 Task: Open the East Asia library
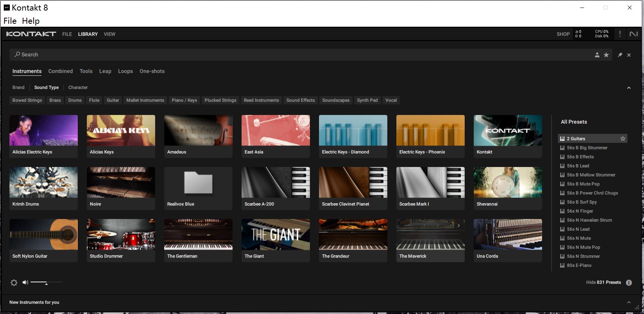pos(276,136)
